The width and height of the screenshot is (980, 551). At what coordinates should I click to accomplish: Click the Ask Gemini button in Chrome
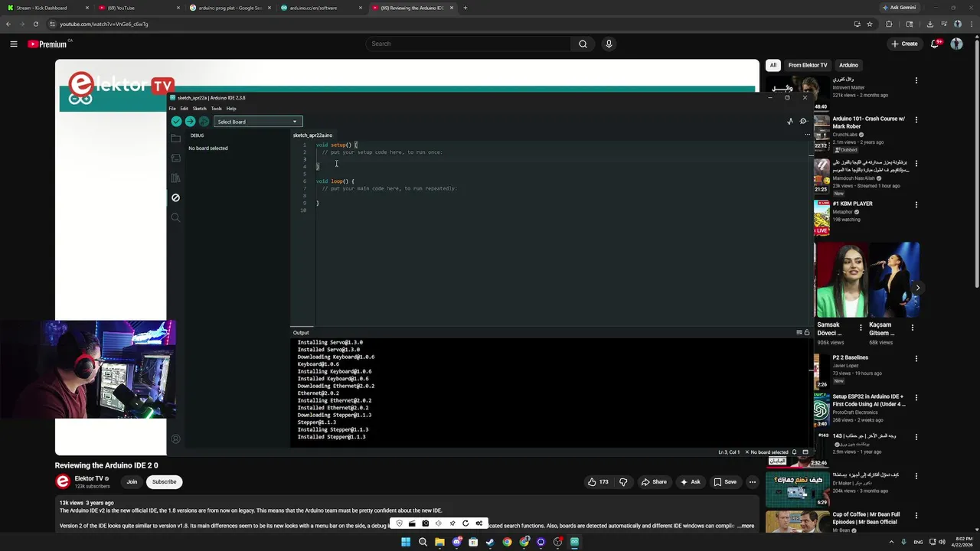click(900, 8)
